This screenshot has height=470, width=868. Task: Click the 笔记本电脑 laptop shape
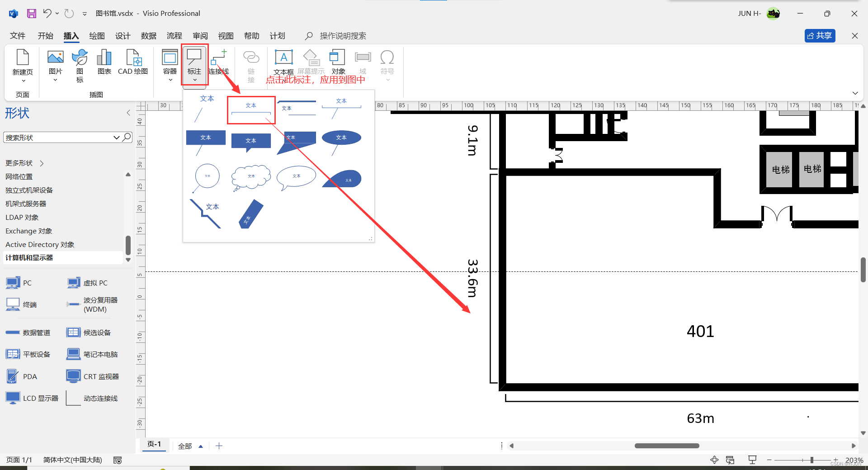[x=92, y=354]
